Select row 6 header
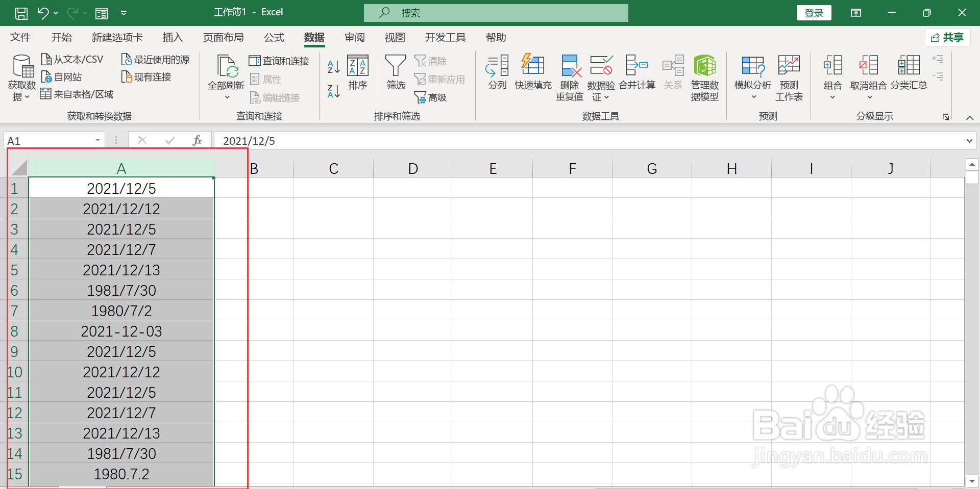The image size is (980, 489). [14, 290]
